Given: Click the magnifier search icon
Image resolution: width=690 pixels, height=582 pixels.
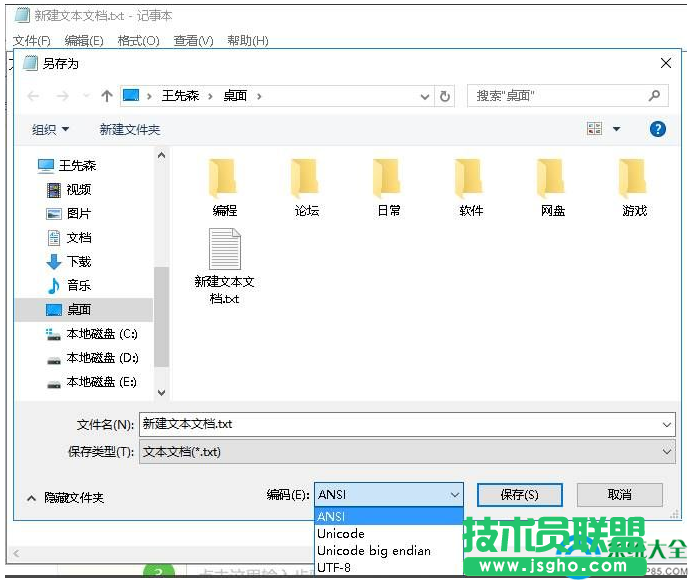Looking at the screenshot, I should (654, 95).
